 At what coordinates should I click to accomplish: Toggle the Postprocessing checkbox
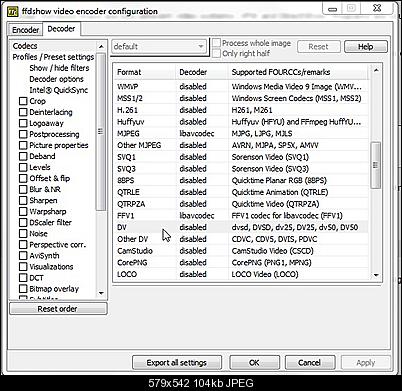(23, 134)
